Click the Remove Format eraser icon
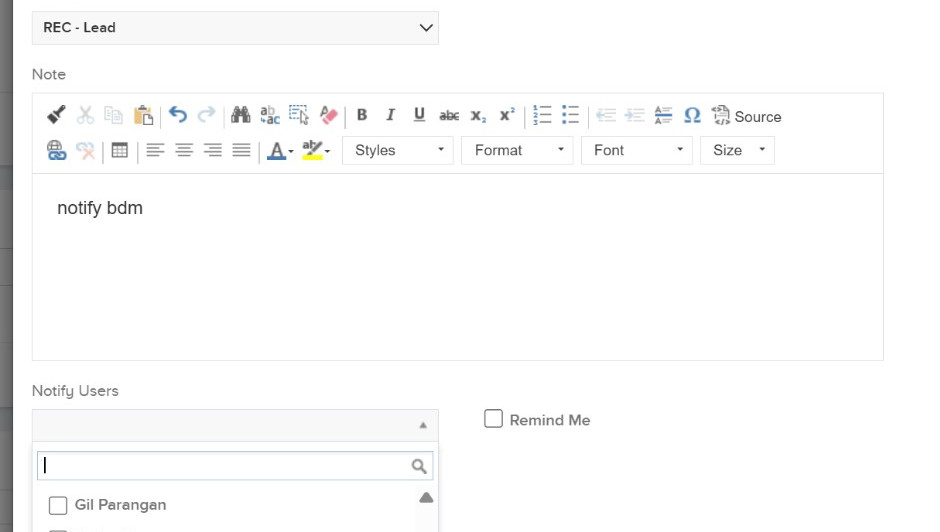Screen dimensions: 940x532 click(x=329, y=115)
